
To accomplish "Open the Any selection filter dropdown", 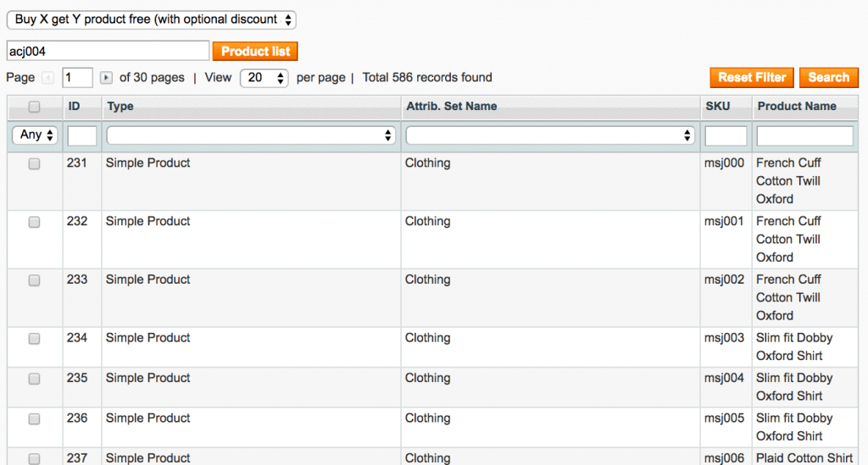I will click(x=35, y=136).
